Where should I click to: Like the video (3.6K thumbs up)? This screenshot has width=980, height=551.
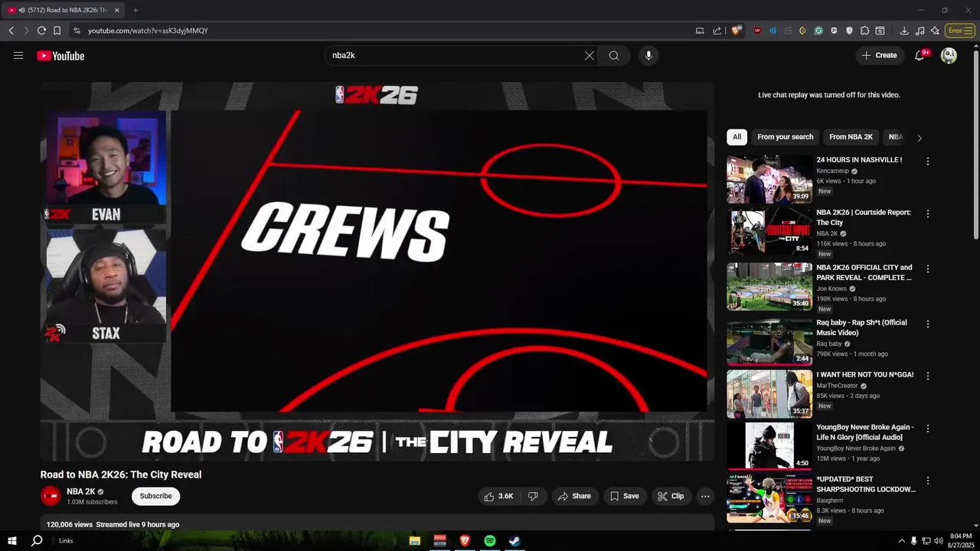coord(498,496)
